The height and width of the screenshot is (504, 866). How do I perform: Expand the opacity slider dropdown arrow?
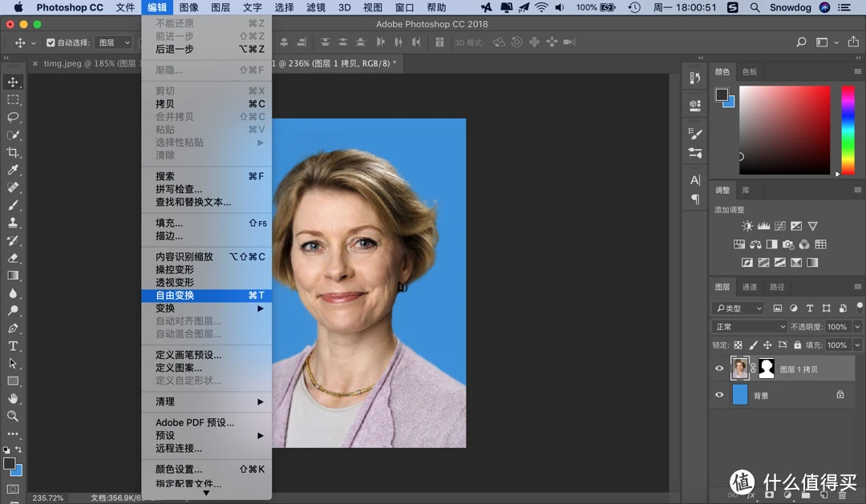coord(858,327)
